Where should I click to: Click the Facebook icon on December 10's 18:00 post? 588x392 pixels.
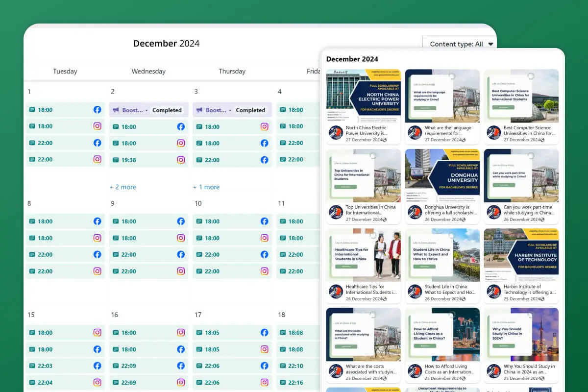pyautogui.click(x=265, y=221)
